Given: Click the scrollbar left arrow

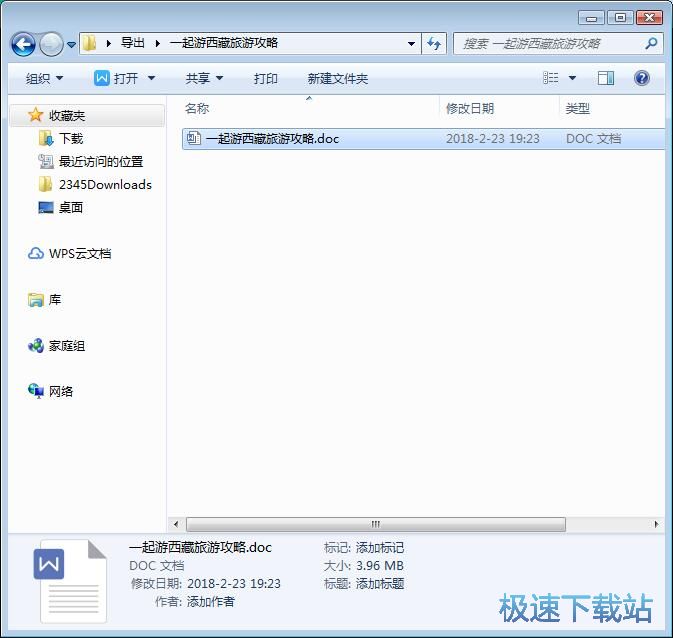Looking at the screenshot, I should point(176,524).
